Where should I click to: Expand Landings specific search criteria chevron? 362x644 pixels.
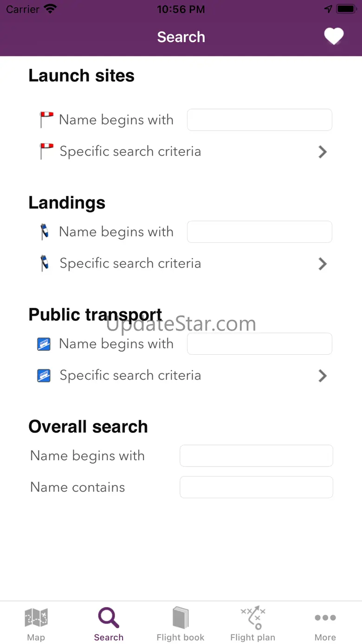tap(323, 264)
